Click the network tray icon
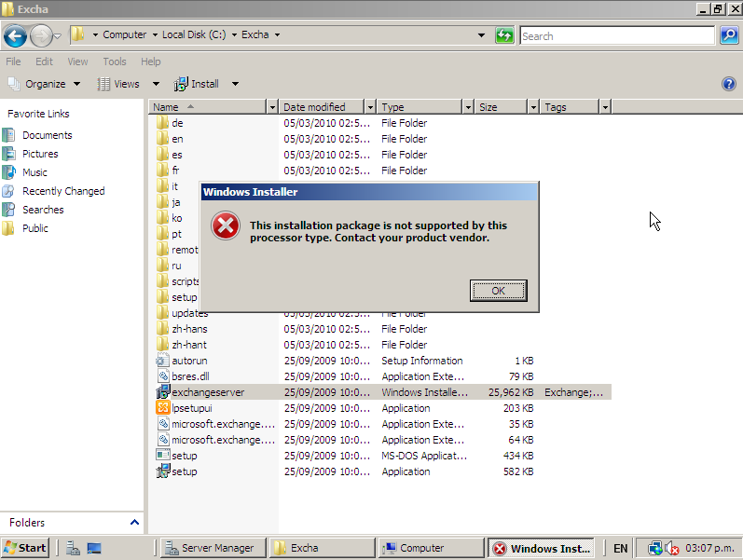This screenshot has width=743, height=560. (655, 549)
